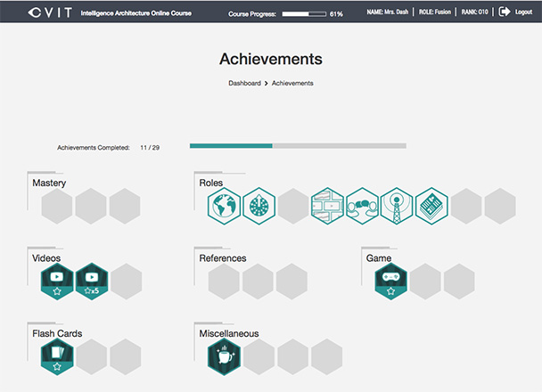Open the newspaper documents badge in Roles
542x392 pixels.
[x=431, y=206]
